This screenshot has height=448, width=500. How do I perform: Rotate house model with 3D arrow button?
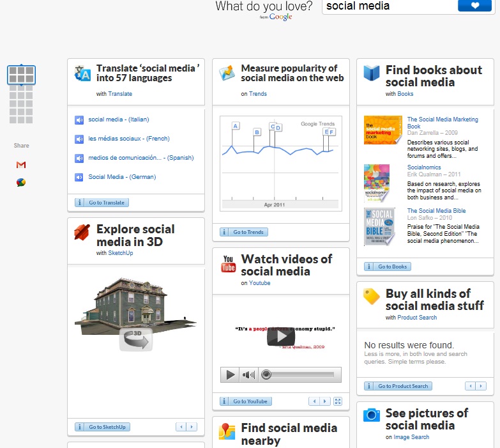point(136,340)
